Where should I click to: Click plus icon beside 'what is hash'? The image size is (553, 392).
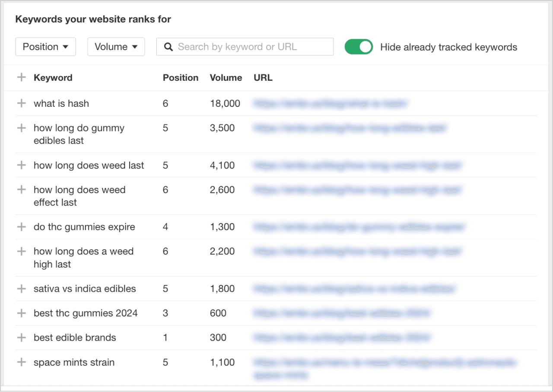(21, 103)
